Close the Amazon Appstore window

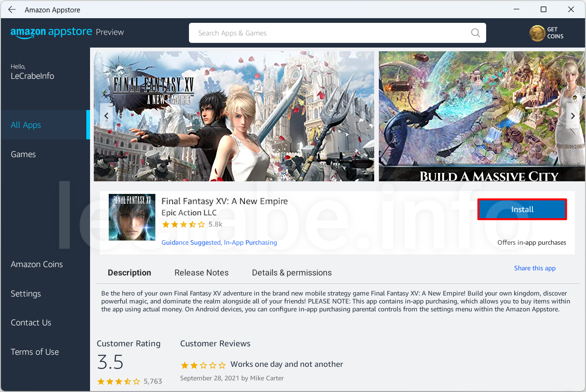[x=571, y=9]
